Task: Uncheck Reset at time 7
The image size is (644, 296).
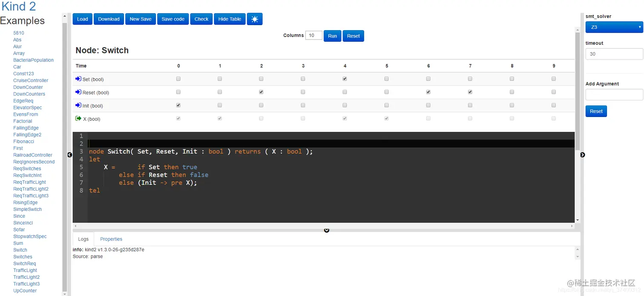Action: pos(470,92)
